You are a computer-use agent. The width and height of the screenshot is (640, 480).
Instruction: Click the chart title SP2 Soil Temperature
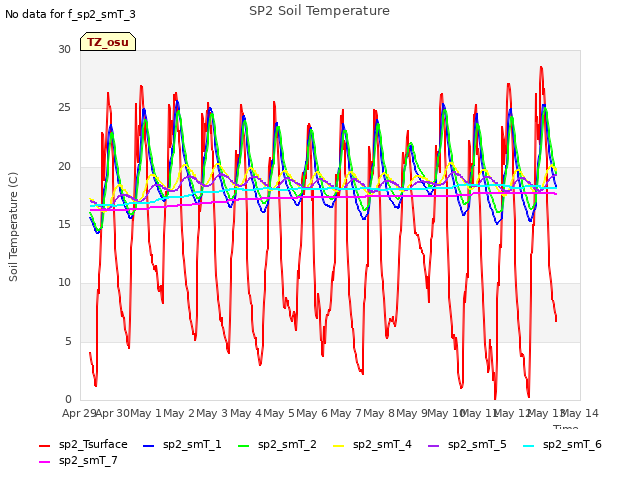coord(319,11)
